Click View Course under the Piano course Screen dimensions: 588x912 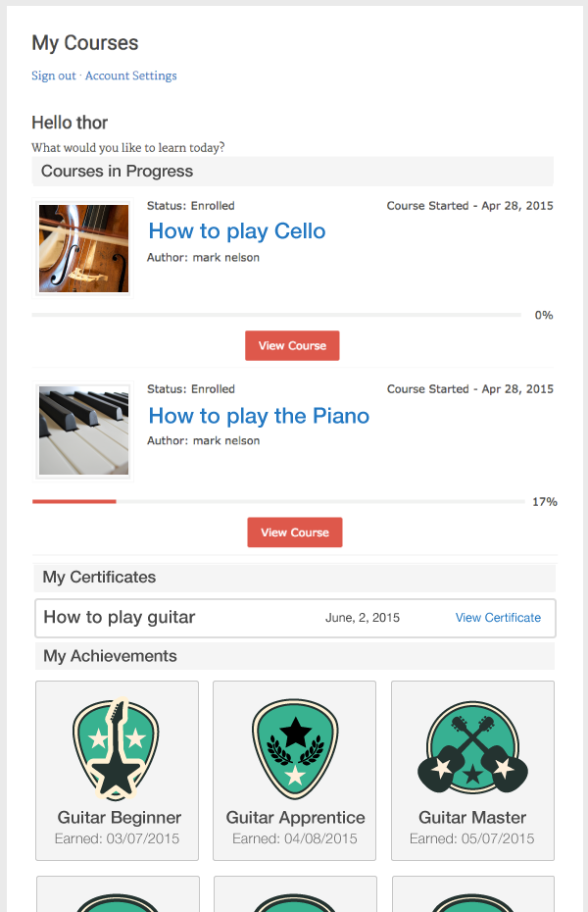tap(295, 532)
